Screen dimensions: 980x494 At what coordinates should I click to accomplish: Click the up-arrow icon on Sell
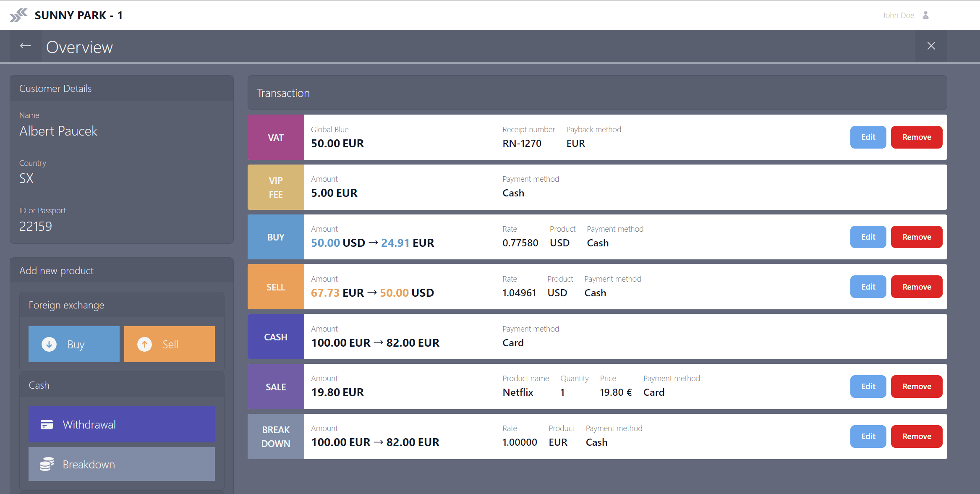pyautogui.click(x=144, y=345)
